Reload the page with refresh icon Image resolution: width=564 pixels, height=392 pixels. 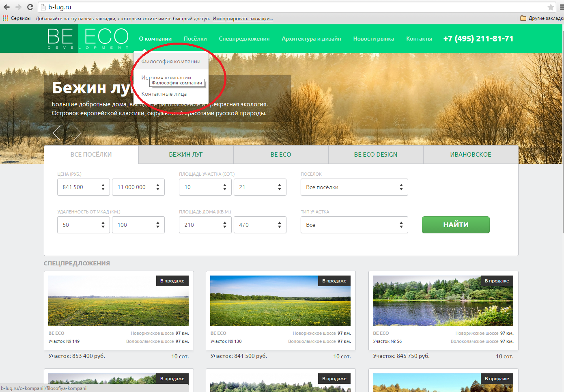pos(30,7)
